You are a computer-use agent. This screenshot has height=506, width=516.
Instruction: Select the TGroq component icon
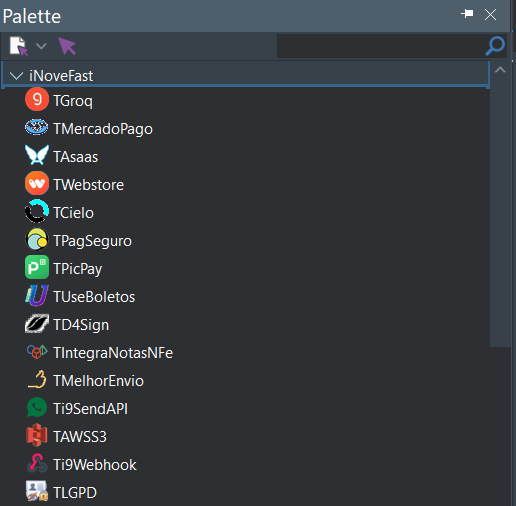(x=37, y=99)
